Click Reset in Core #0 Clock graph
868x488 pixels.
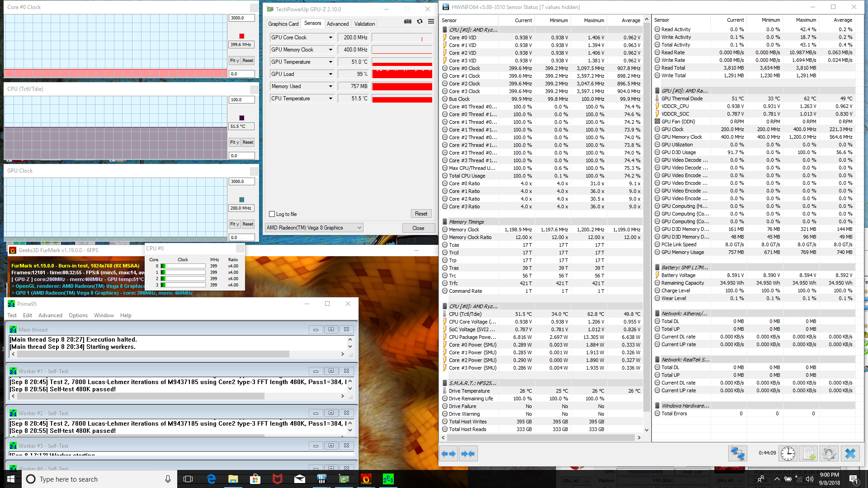(x=248, y=61)
